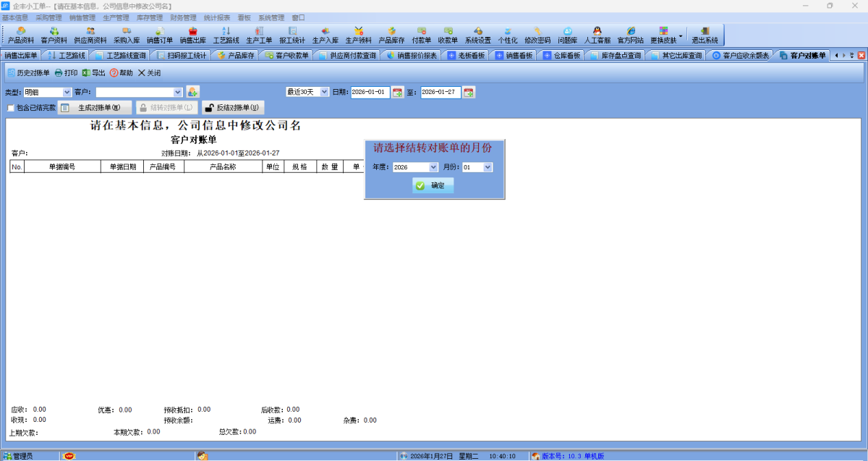
Task: Expand the 月份 dropdown in the popup
Action: [x=488, y=167]
